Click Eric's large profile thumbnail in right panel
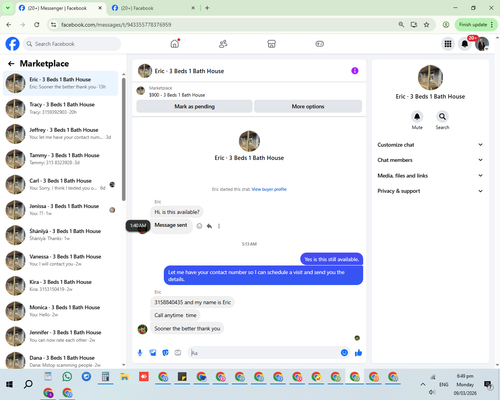Image resolution: width=500 pixels, height=400 pixels. (x=430, y=77)
